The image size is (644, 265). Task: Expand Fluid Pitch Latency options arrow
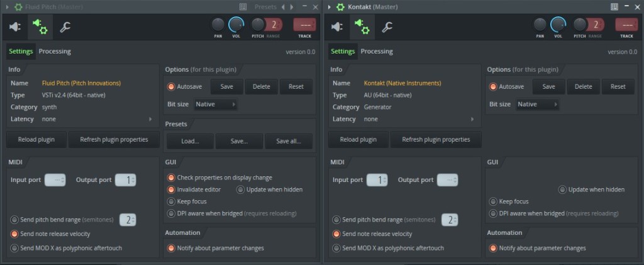click(x=150, y=119)
